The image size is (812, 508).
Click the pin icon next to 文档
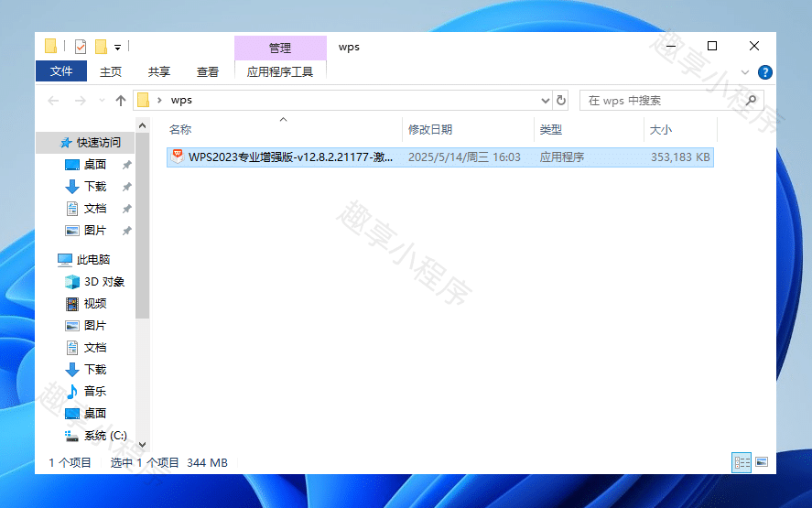tap(126, 209)
